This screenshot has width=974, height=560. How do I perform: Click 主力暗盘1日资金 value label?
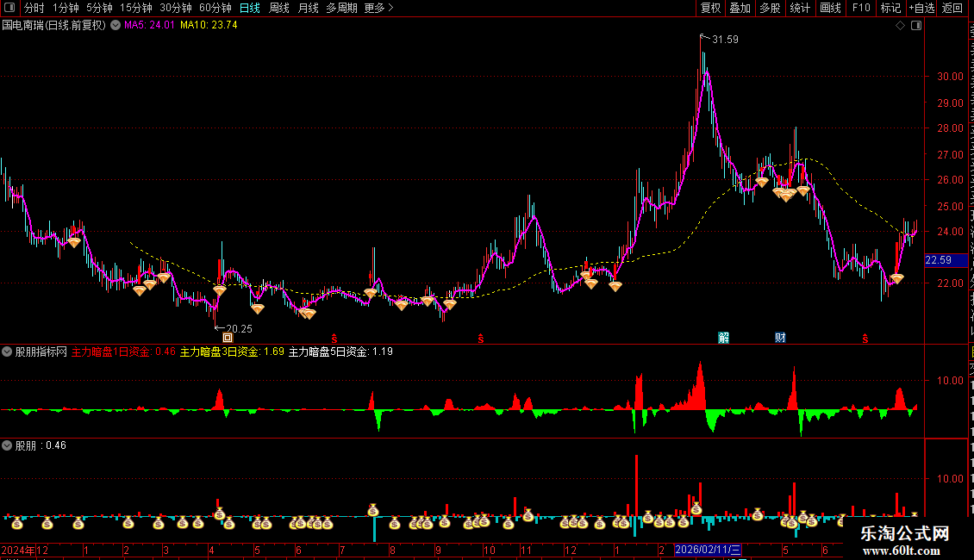pos(123,352)
